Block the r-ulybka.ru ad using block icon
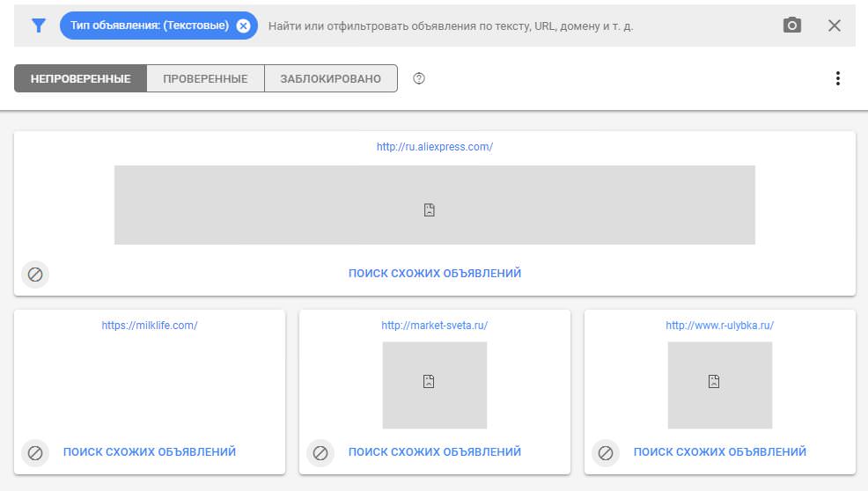 tap(606, 452)
